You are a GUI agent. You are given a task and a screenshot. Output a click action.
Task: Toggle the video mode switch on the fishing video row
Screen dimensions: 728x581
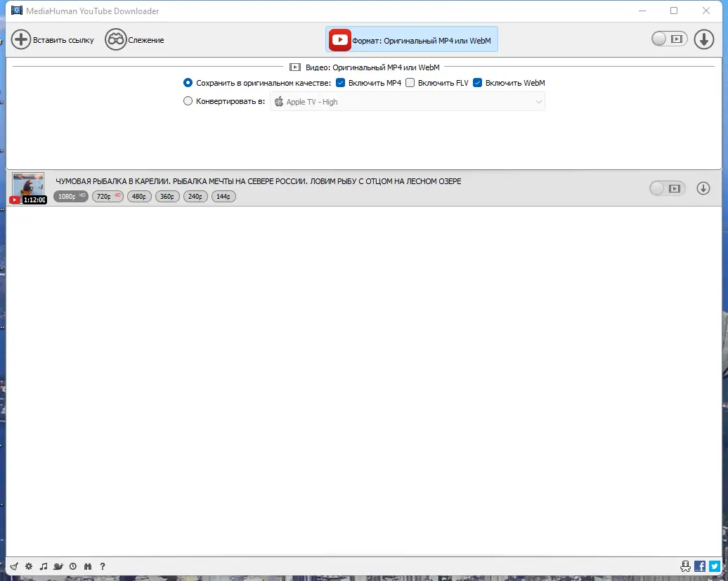tap(667, 188)
